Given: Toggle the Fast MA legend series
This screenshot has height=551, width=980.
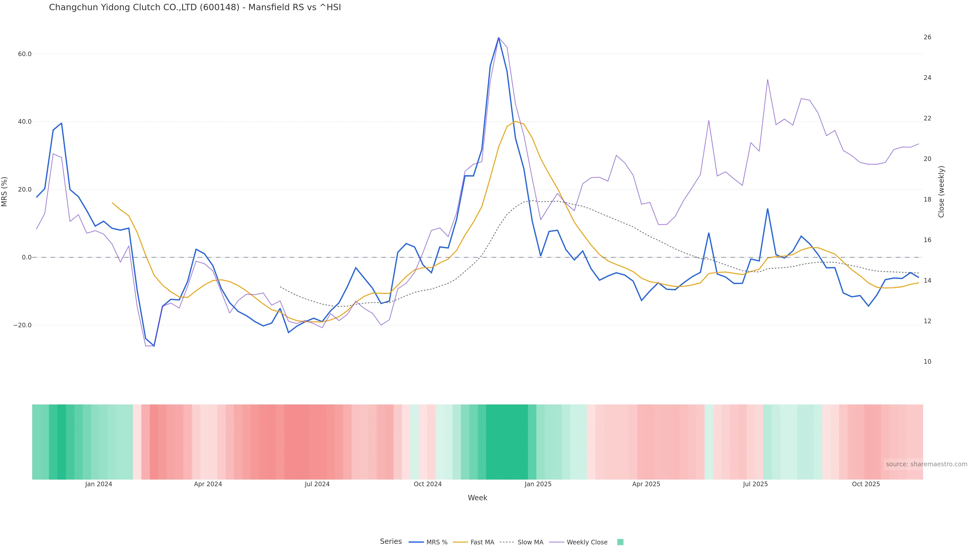Looking at the screenshot, I should (482, 542).
